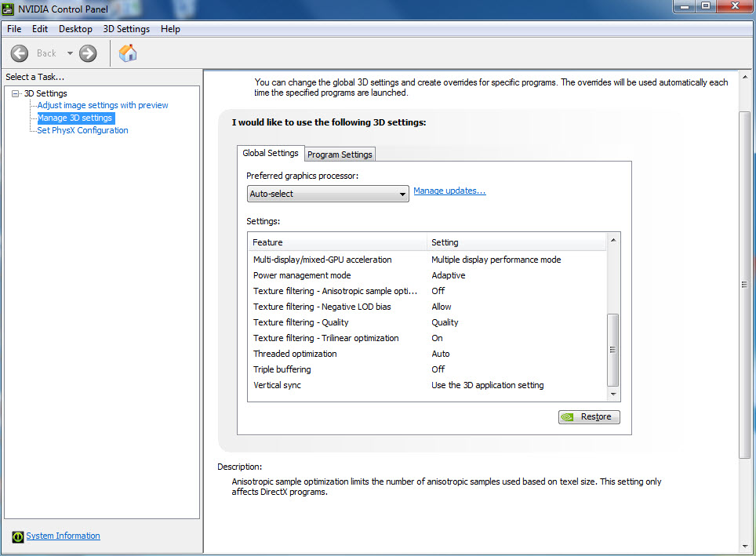The height and width of the screenshot is (556, 756).
Task: Select Multi-display/mixed-GPU acceleration row
Action: click(x=427, y=260)
